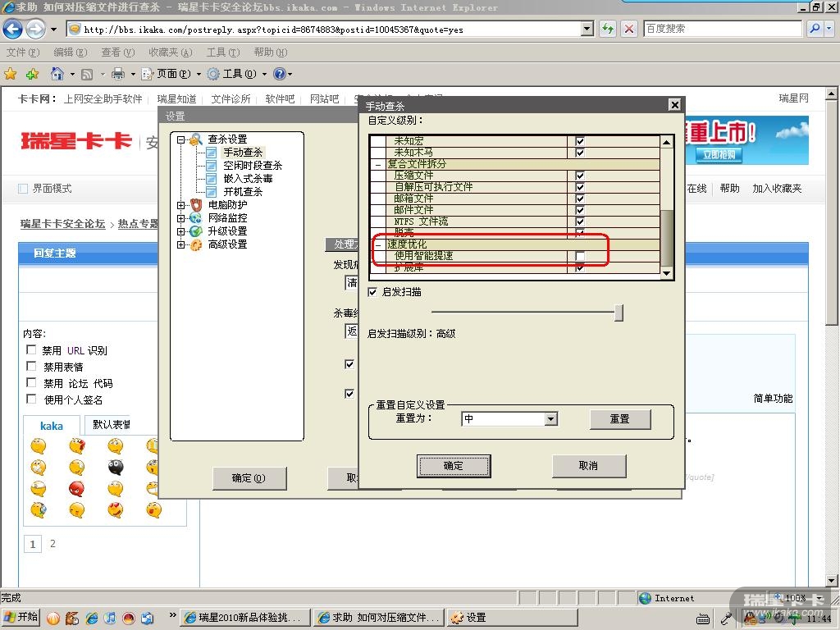Go to home page icon

click(57, 74)
